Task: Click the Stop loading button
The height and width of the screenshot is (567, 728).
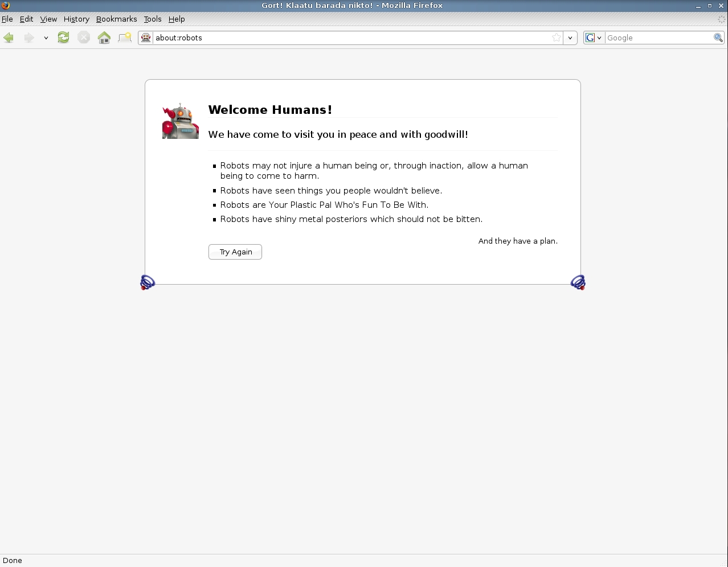Action: pyautogui.click(x=84, y=38)
